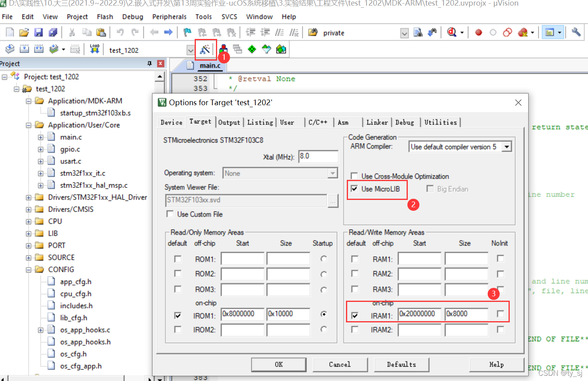This screenshot has width=588, height=381.
Task: Click the Disable all breakpoints icon
Action: [507, 33]
